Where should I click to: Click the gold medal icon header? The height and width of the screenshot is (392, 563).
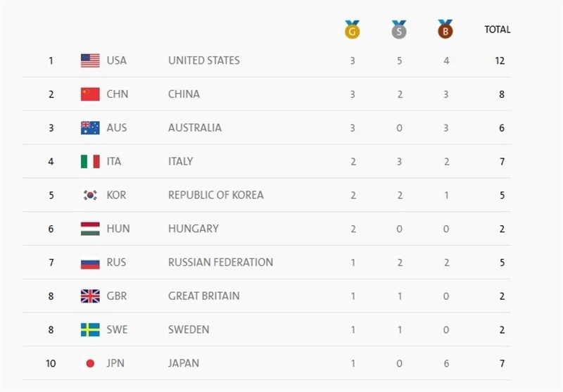pos(352,30)
